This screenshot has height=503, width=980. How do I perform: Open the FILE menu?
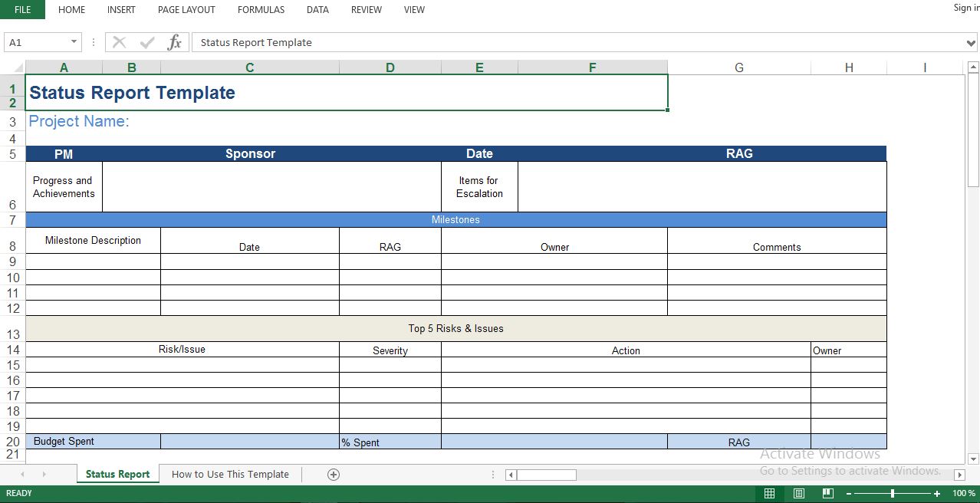pyautogui.click(x=21, y=10)
